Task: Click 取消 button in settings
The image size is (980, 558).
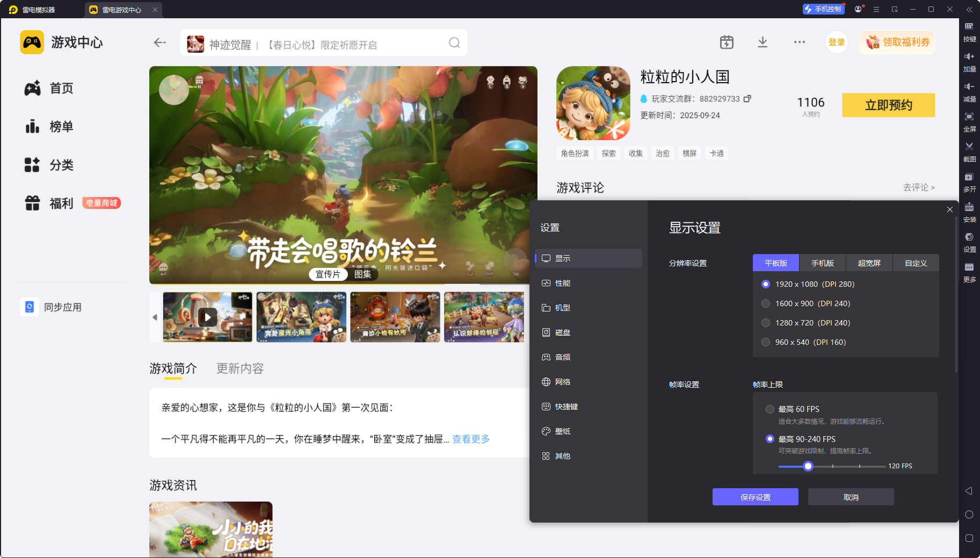Action: click(851, 497)
